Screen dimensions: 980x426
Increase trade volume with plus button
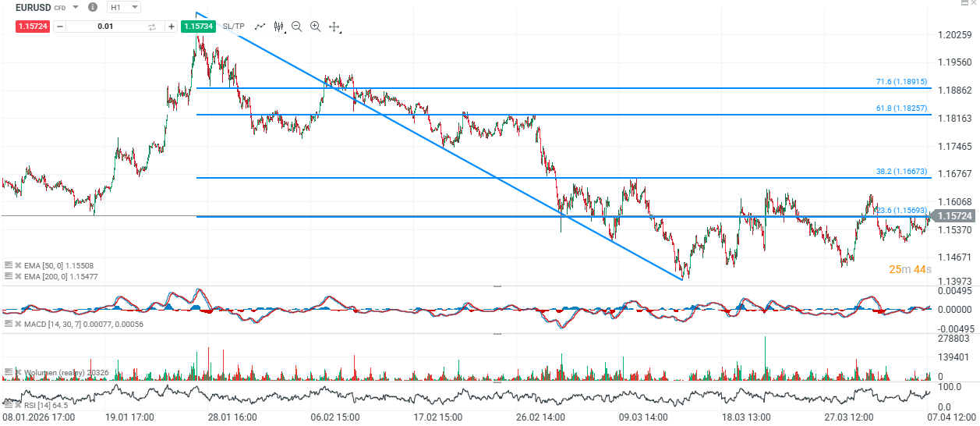point(171,27)
